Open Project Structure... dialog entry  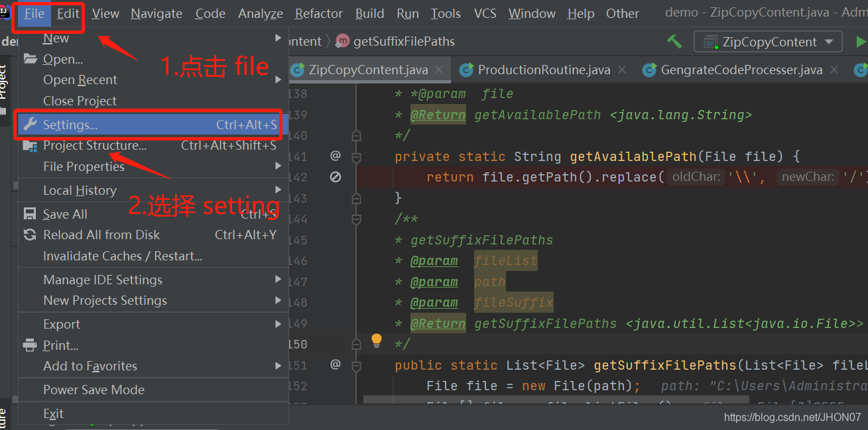pos(153,145)
